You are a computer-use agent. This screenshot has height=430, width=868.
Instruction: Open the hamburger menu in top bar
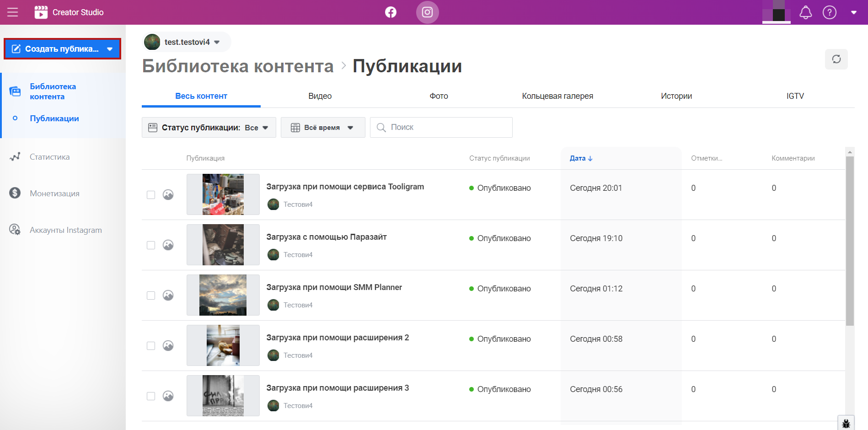coord(13,12)
